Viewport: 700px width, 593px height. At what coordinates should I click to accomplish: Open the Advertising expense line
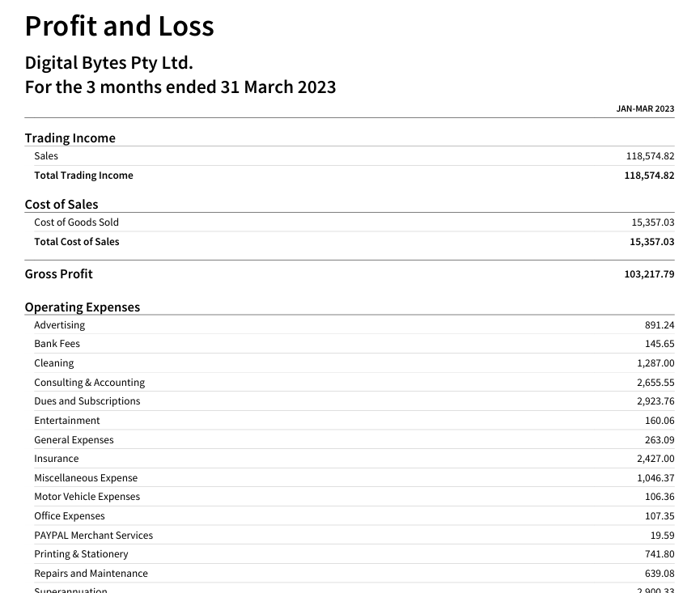(59, 325)
